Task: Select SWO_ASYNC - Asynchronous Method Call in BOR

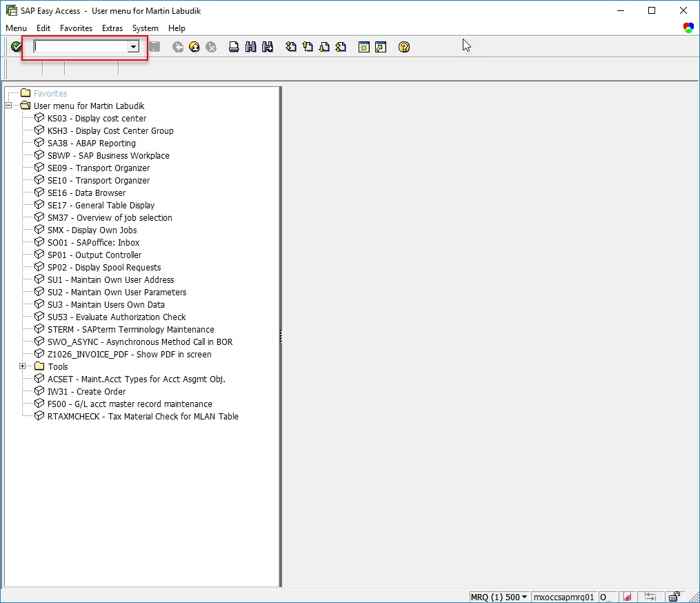Action: click(140, 342)
